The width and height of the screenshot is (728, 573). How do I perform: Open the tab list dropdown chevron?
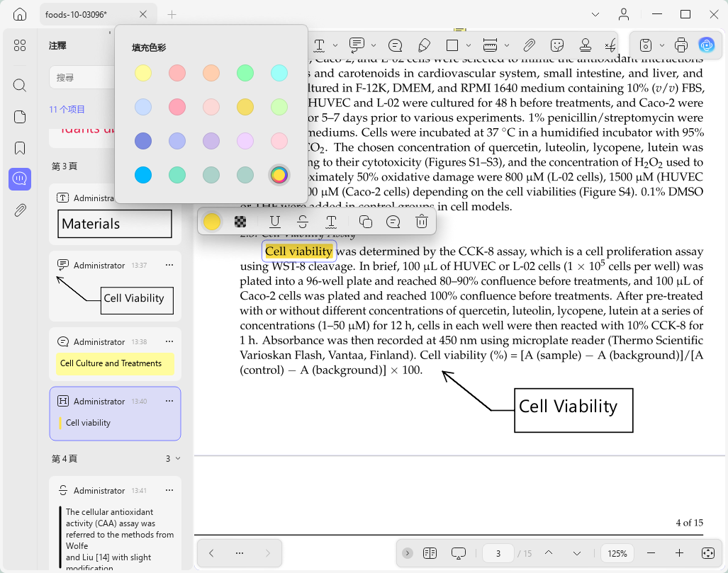595,14
